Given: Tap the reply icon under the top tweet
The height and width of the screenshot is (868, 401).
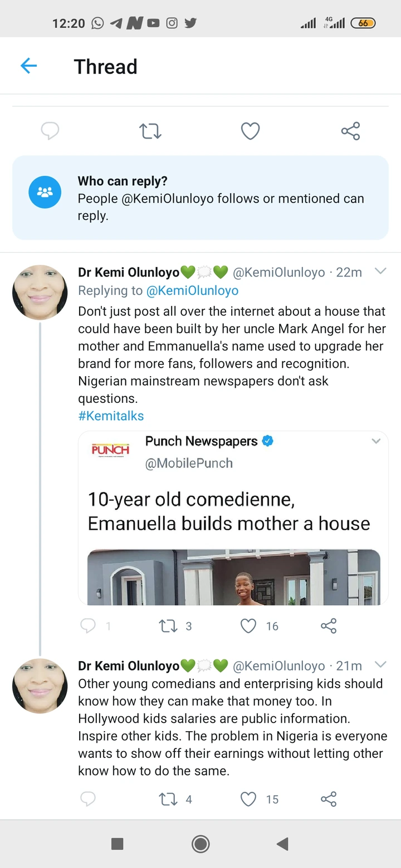Looking at the screenshot, I should (50, 131).
